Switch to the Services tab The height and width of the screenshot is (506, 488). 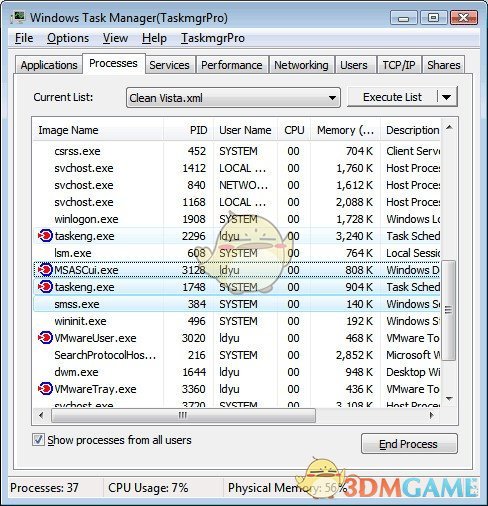click(169, 65)
